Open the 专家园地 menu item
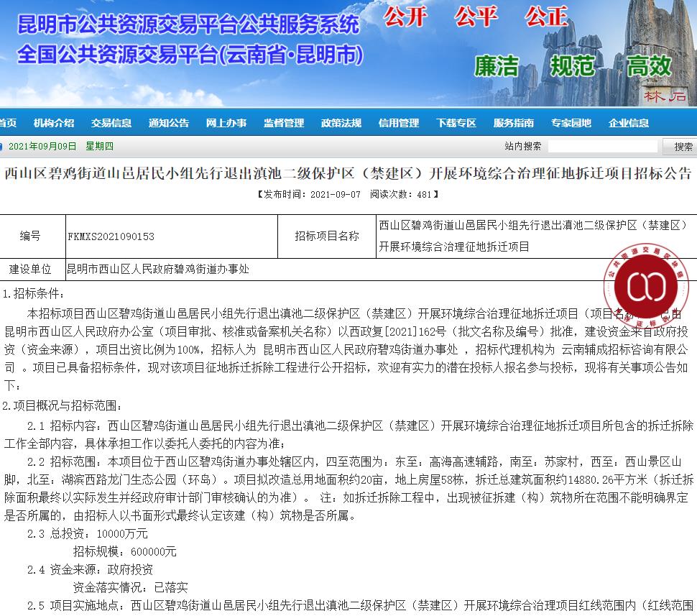697x616 pixels. pyautogui.click(x=571, y=123)
